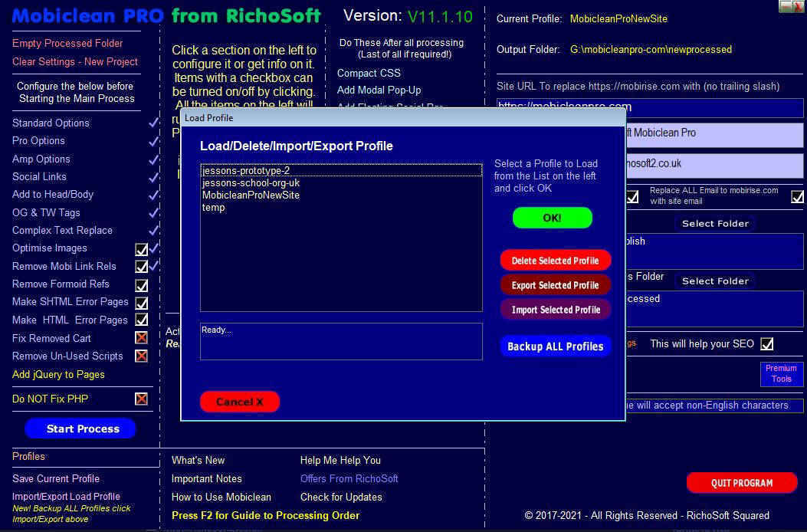Click Backup ALL Profiles button
Viewport: 807px width, 532px height.
point(556,346)
